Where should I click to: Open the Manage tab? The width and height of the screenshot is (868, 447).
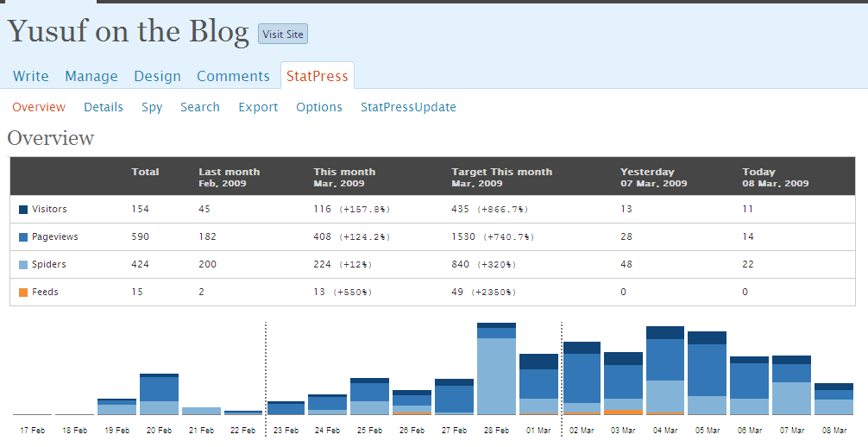(91, 76)
